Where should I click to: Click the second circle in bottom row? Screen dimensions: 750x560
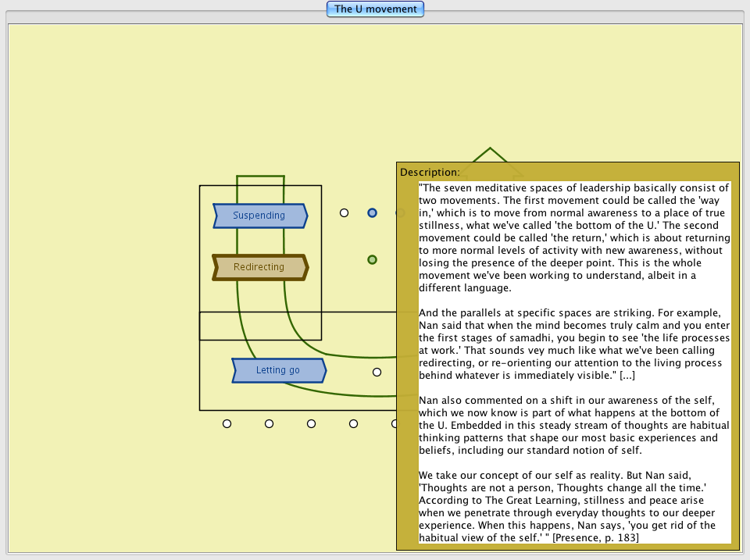[269, 423]
